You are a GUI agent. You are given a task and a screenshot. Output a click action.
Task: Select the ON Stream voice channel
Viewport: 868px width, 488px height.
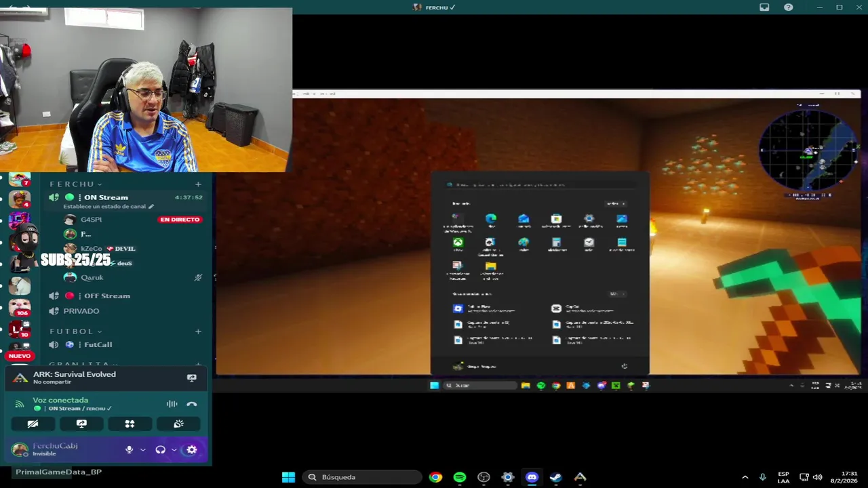125,197
